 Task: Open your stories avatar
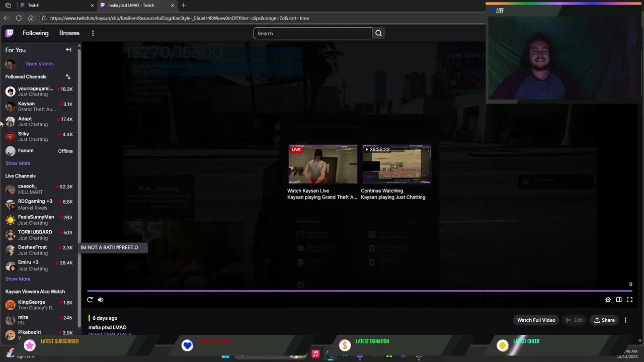(11, 64)
